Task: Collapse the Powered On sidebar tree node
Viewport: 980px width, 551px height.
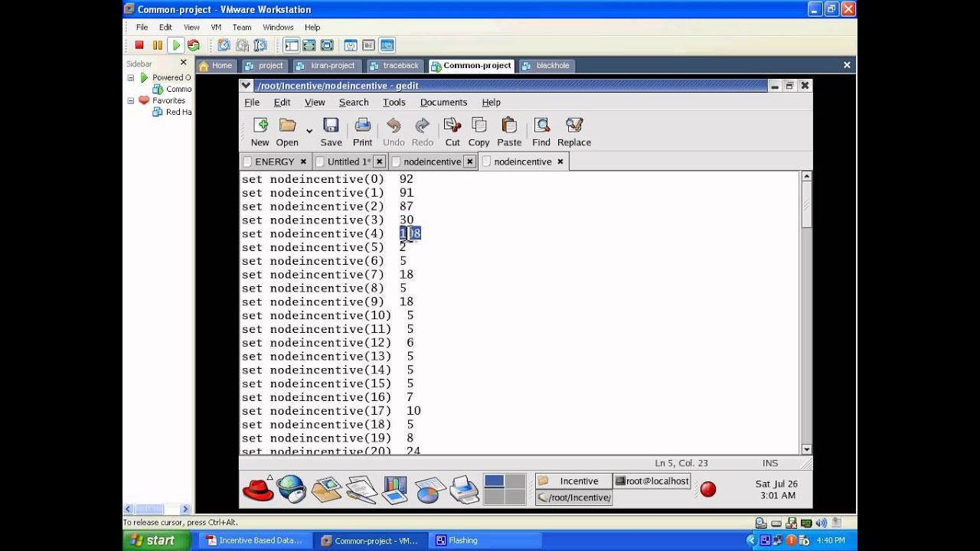Action: (x=131, y=77)
